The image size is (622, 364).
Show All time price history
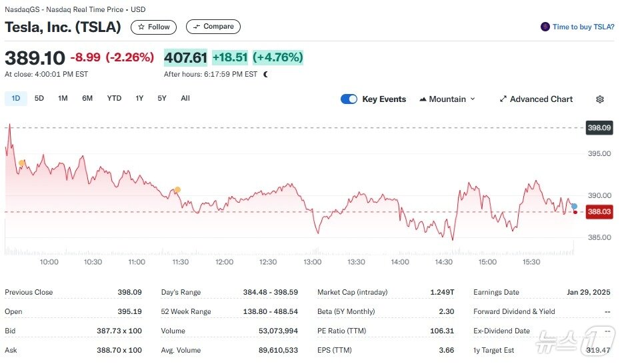[185, 99]
